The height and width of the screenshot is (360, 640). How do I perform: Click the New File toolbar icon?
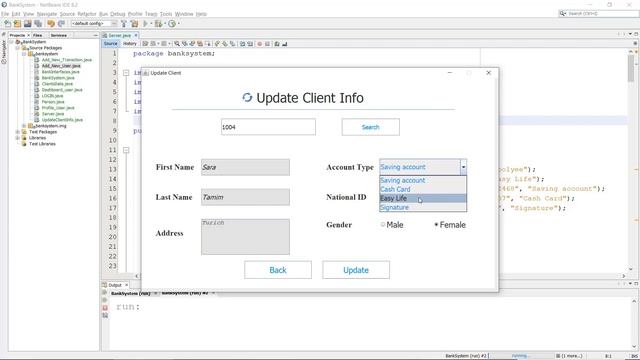click(7, 24)
